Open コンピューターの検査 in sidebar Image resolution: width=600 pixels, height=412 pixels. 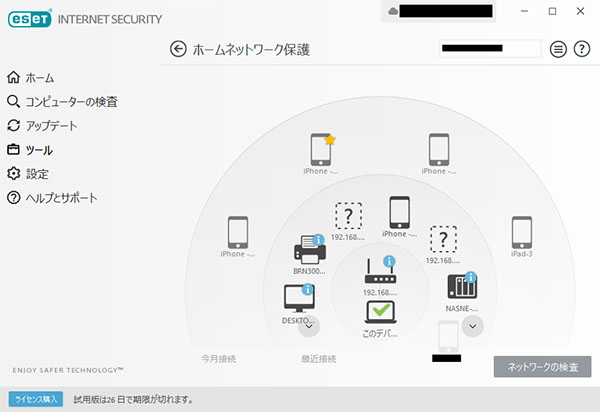(62, 102)
